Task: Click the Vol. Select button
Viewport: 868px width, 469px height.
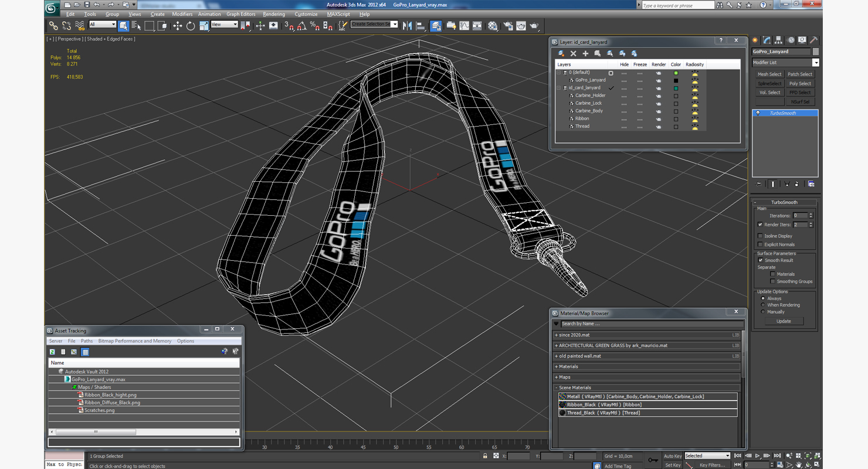Action: pyautogui.click(x=769, y=93)
